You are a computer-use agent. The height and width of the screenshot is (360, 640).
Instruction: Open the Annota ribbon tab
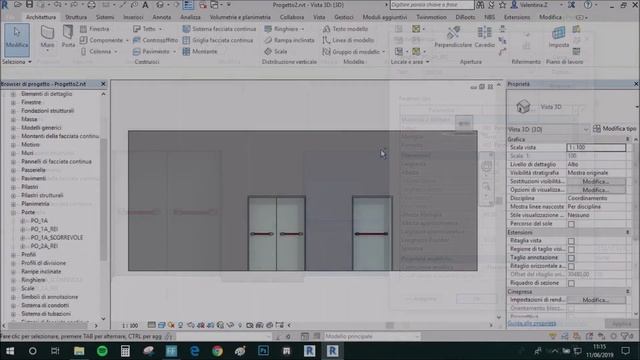(x=162, y=17)
